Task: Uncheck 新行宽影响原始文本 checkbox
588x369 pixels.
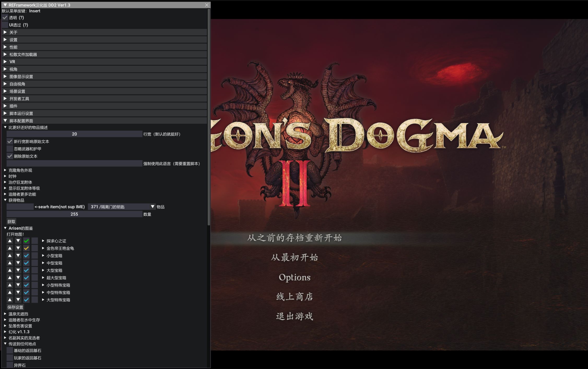Action: [10, 141]
